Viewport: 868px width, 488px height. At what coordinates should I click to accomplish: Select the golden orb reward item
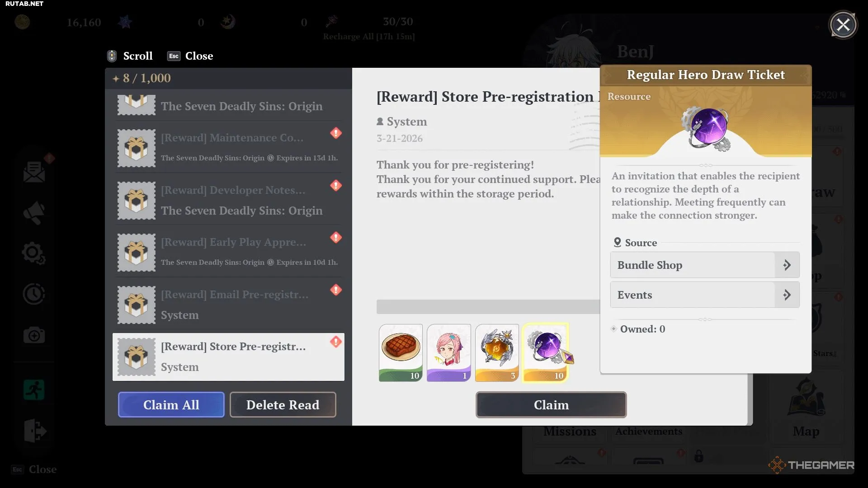point(497,352)
